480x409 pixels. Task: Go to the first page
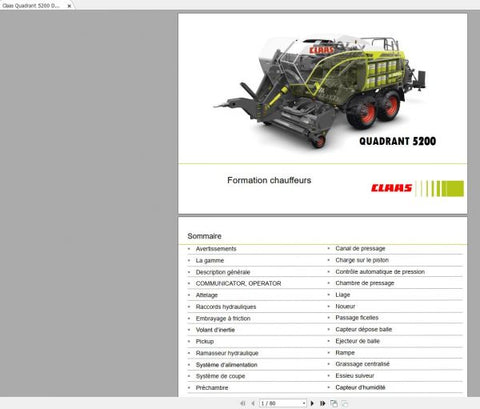click(x=243, y=403)
